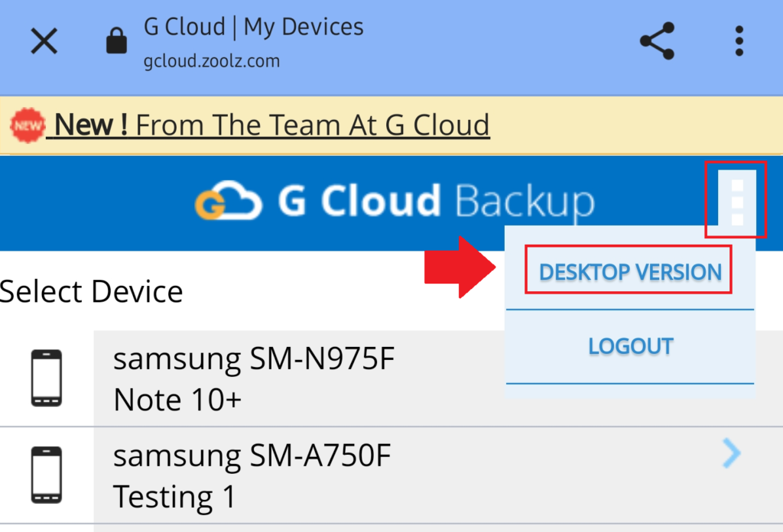This screenshot has height=532, width=783.
Task: Choose Logout from the menu
Action: [x=630, y=346]
